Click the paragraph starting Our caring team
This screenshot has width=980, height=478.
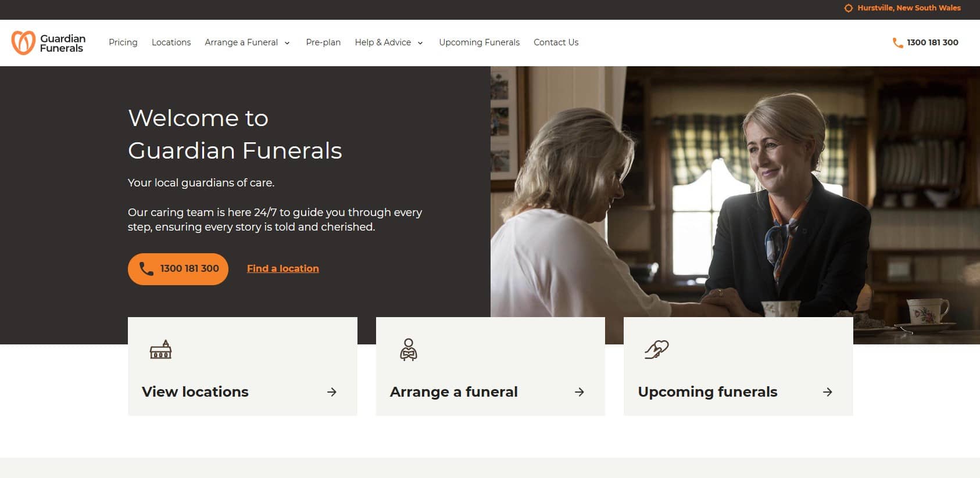point(275,220)
